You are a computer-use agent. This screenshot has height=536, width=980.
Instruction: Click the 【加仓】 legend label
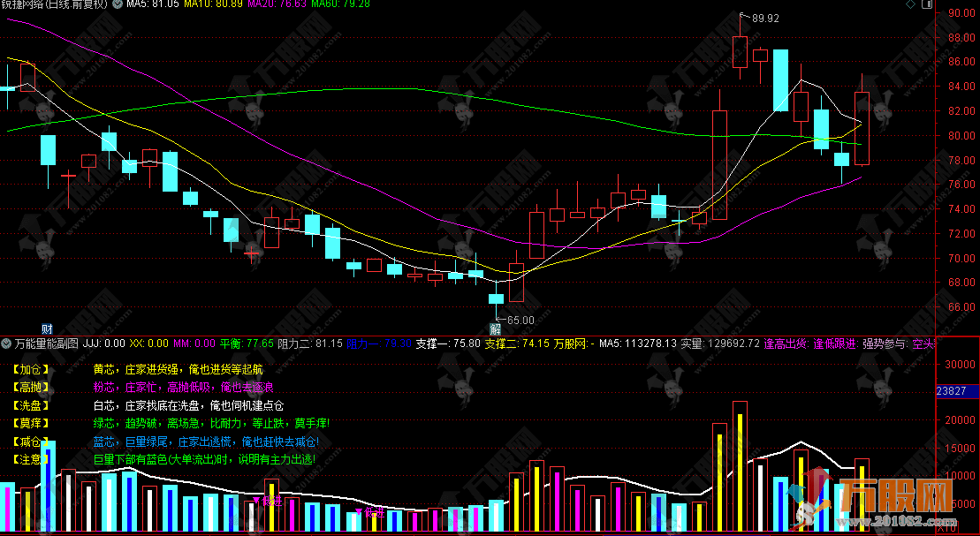click(32, 369)
